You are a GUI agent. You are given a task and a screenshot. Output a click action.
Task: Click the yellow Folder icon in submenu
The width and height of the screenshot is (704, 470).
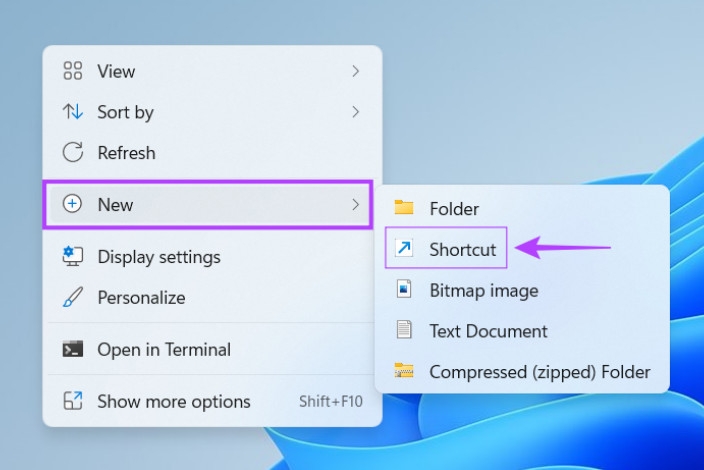click(x=404, y=208)
